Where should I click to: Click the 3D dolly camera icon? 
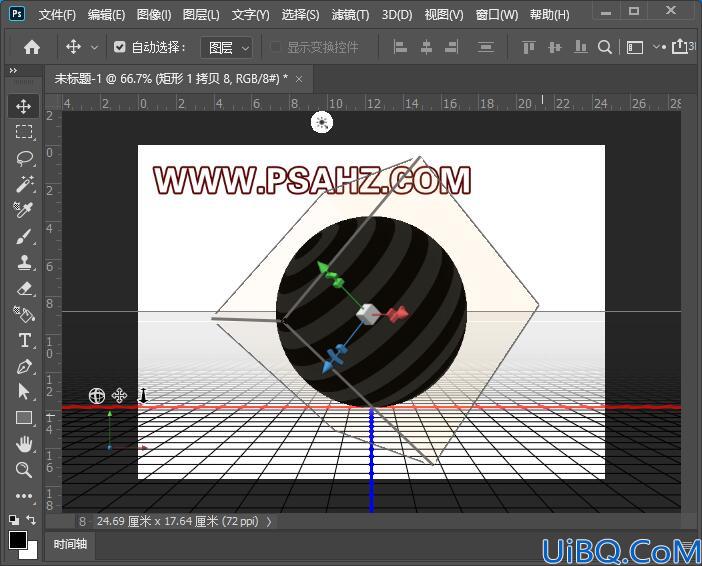(143, 395)
